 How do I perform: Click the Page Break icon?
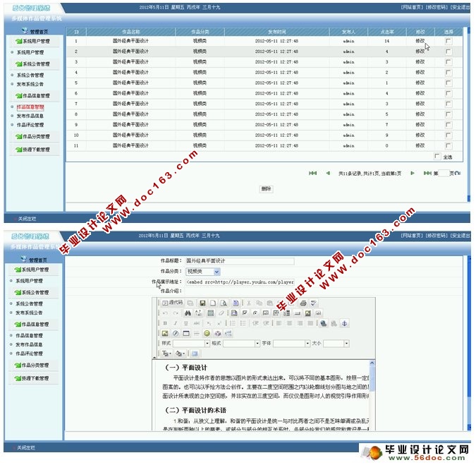click(228, 333)
